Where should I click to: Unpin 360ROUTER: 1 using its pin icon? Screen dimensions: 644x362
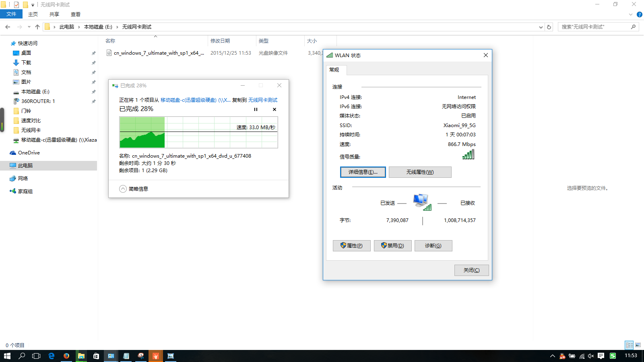point(93,101)
